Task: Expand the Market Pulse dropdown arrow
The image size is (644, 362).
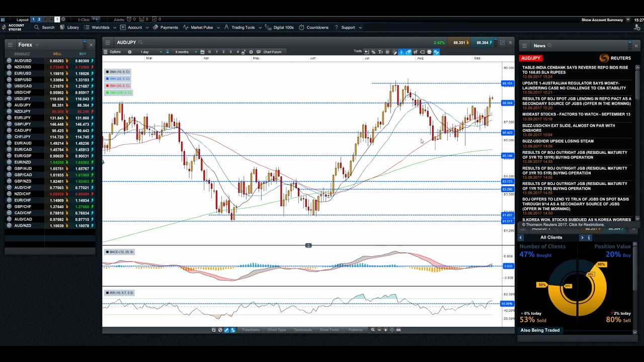Action: pyautogui.click(x=218, y=28)
